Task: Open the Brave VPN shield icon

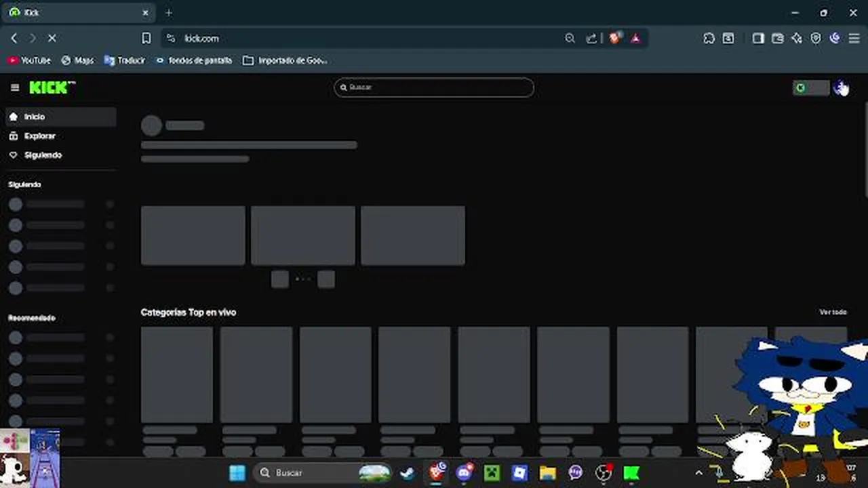Action: [816, 39]
